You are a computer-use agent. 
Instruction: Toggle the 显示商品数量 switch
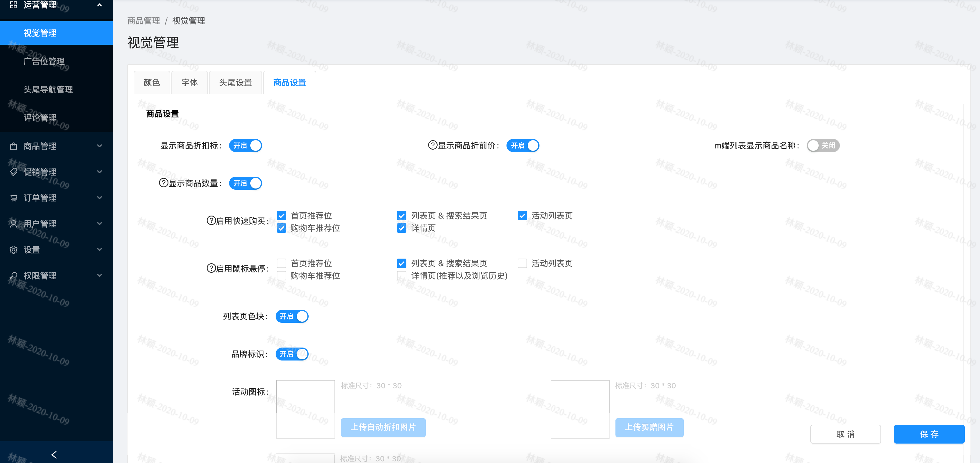(245, 183)
